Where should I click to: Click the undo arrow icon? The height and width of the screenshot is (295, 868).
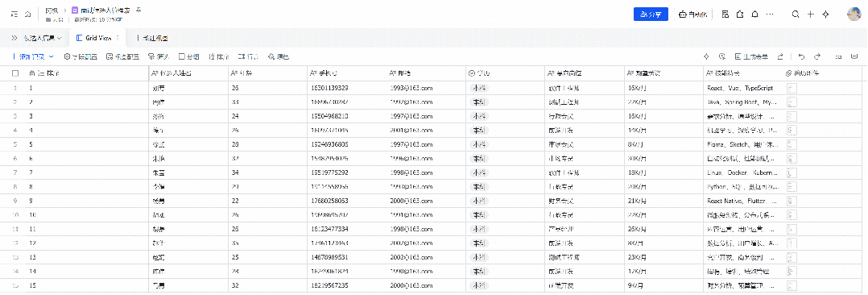801,56
